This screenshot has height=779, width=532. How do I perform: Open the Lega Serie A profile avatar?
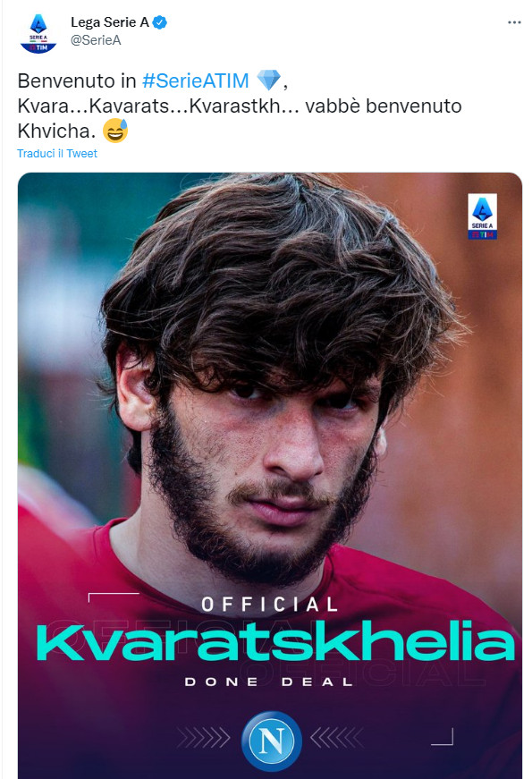[x=38, y=34]
